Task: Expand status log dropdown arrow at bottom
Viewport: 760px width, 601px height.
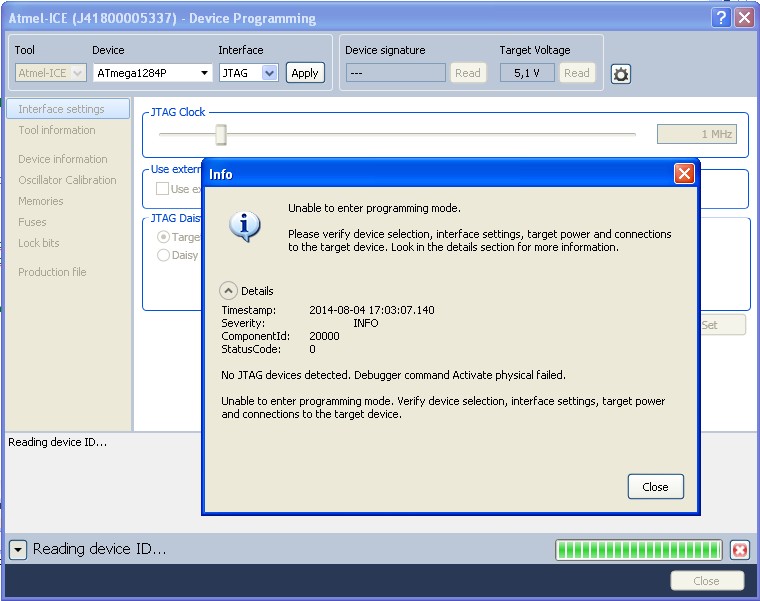Action: point(18,550)
